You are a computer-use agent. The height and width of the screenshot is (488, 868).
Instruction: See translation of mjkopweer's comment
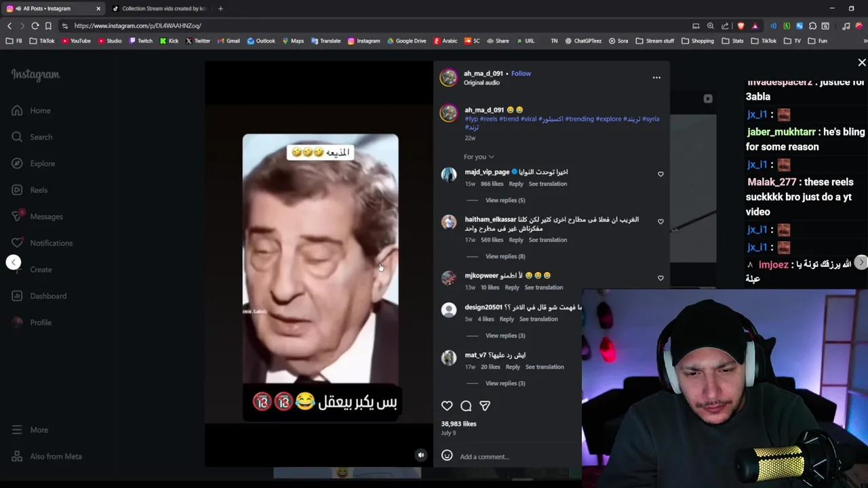[544, 287]
